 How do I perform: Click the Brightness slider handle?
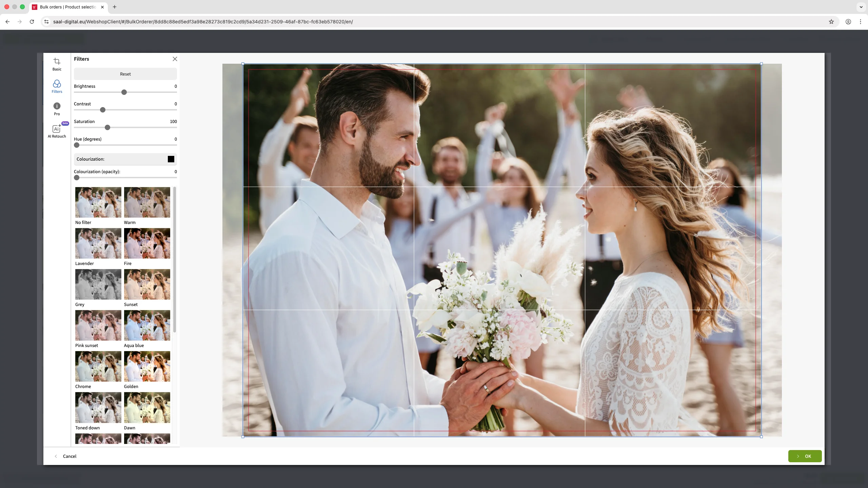click(124, 92)
